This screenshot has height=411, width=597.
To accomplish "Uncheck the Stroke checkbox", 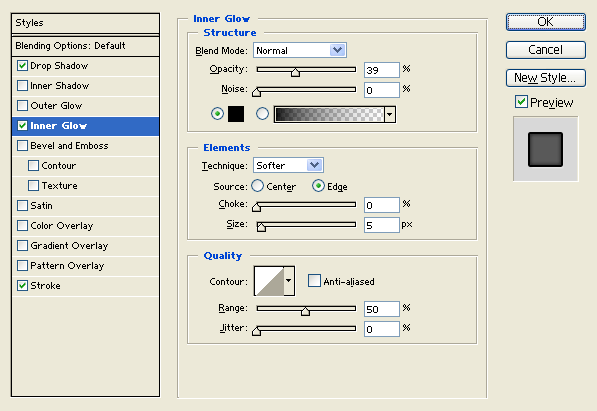I will [x=22, y=286].
